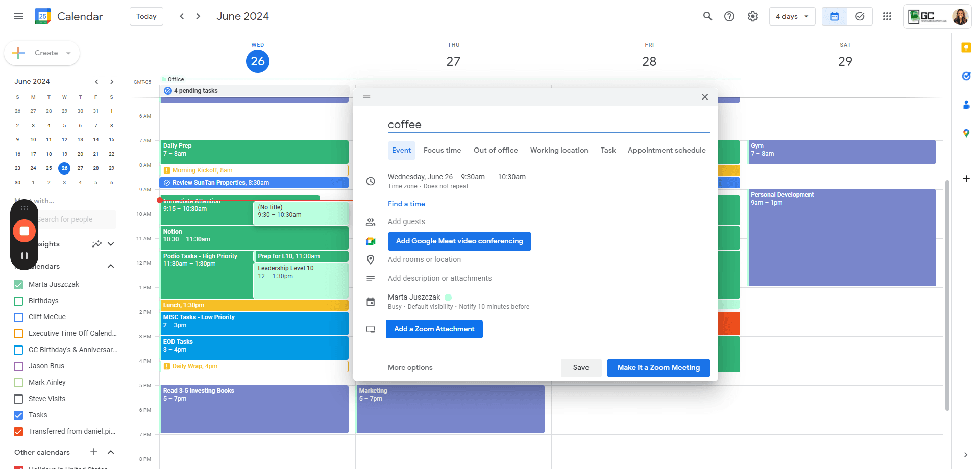Screen dimensions: 980x469
Task: Open the Google apps grid
Action: 887,16
